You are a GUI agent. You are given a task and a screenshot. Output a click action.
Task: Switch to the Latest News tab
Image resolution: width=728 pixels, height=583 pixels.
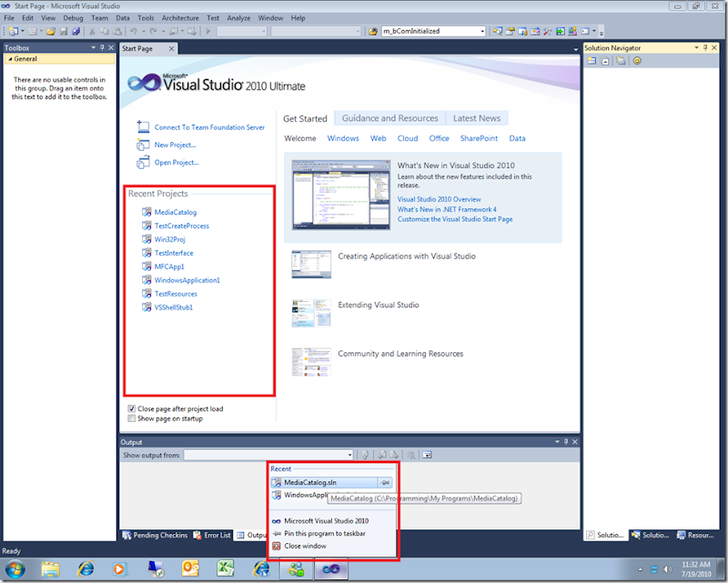(x=476, y=117)
